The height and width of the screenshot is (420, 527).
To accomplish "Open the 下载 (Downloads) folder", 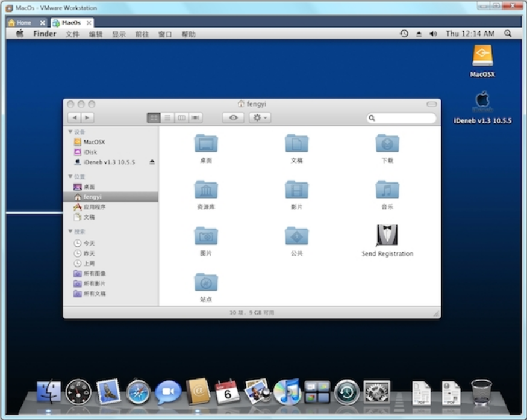I will [x=387, y=144].
